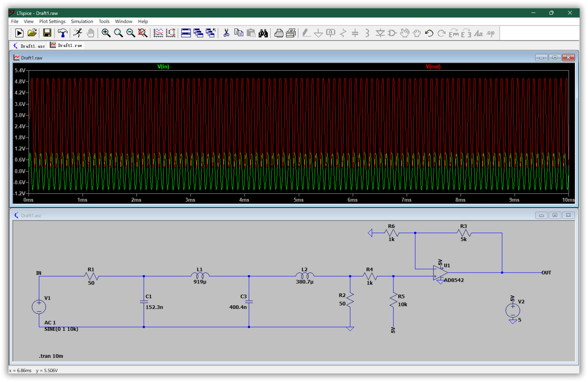
Task: Open the Control Panel hammer icon
Action: pos(62,33)
